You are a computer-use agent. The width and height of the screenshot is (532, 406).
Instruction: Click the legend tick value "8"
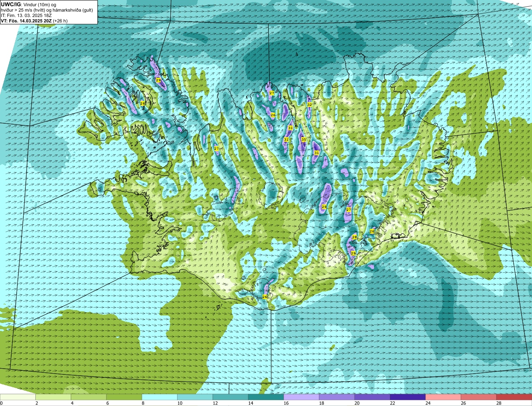point(143,403)
